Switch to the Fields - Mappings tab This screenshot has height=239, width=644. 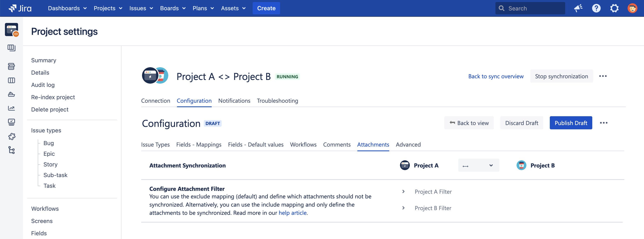(198, 145)
